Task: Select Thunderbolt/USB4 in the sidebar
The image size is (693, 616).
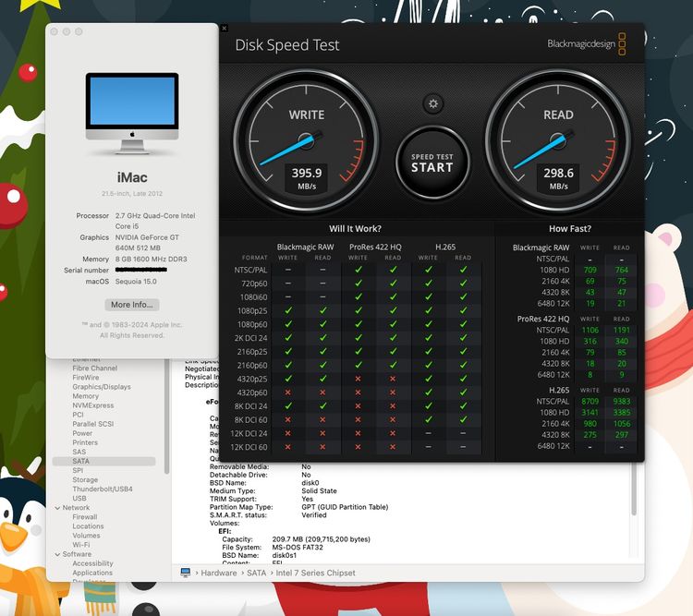Action: click(x=102, y=489)
